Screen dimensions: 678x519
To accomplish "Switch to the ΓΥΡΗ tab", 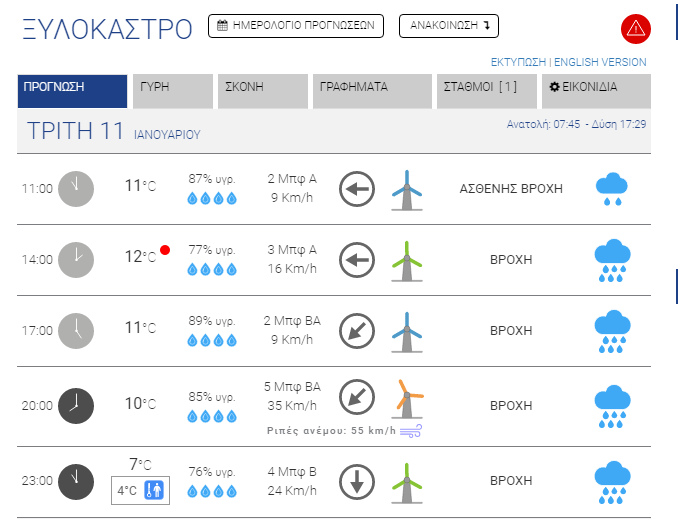I will pos(173,88).
